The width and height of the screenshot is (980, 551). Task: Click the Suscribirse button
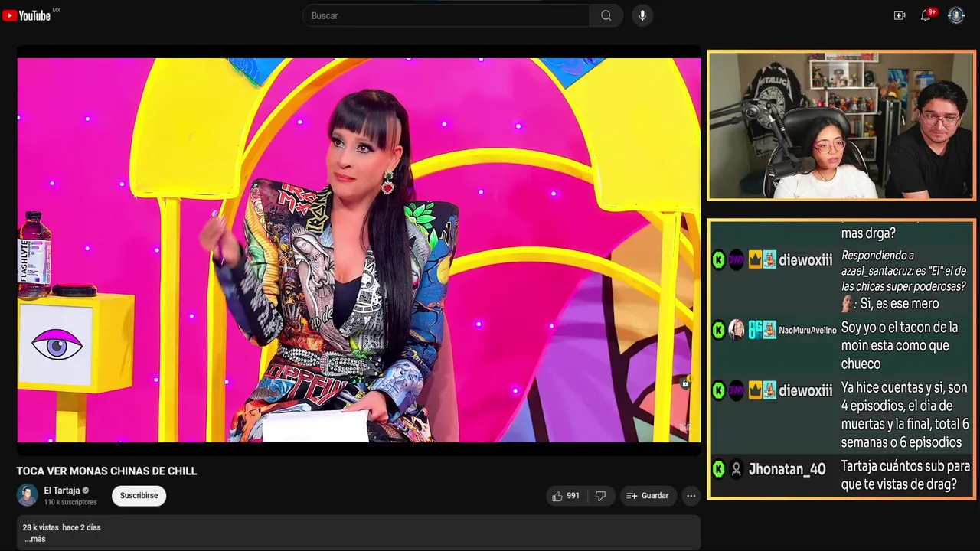[139, 496]
